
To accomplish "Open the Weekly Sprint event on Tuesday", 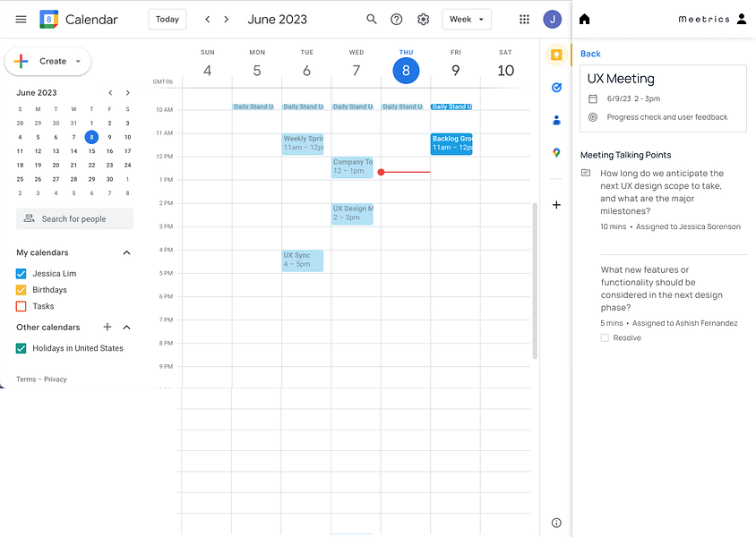I will pyautogui.click(x=303, y=144).
